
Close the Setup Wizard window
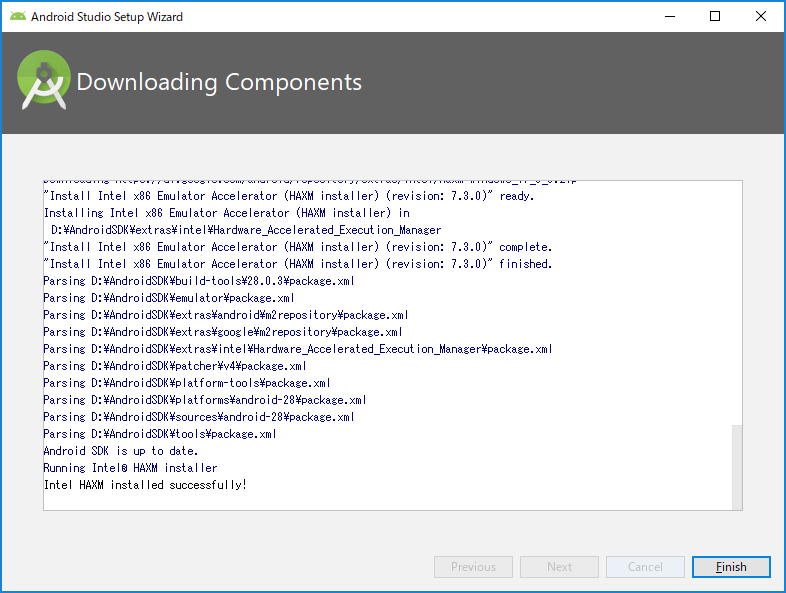pyautogui.click(x=760, y=17)
